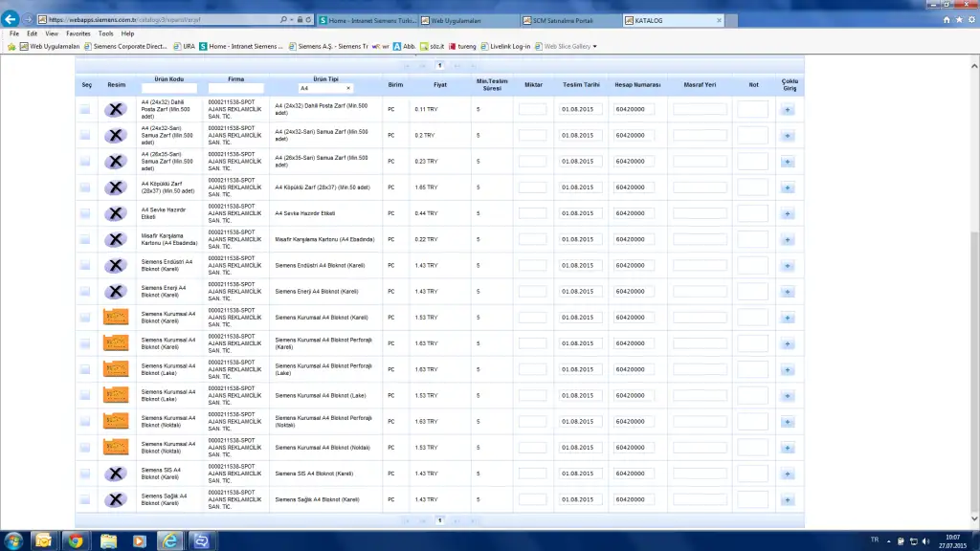980x551 pixels.
Task: Open the View menu
Action: click(x=52, y=33)
